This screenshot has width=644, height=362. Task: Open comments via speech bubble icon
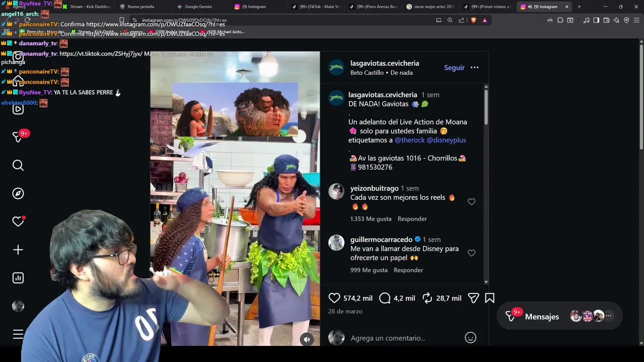pos(385,298)
